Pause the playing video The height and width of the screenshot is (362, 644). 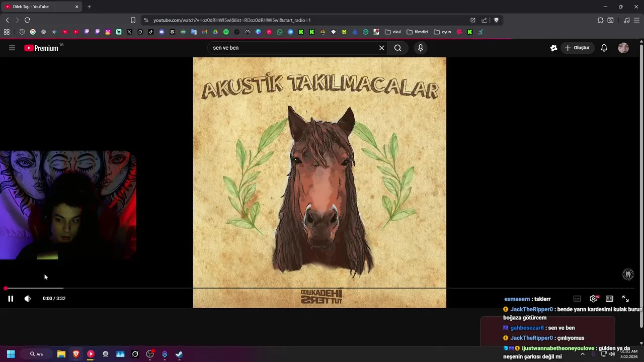(11, 299)
